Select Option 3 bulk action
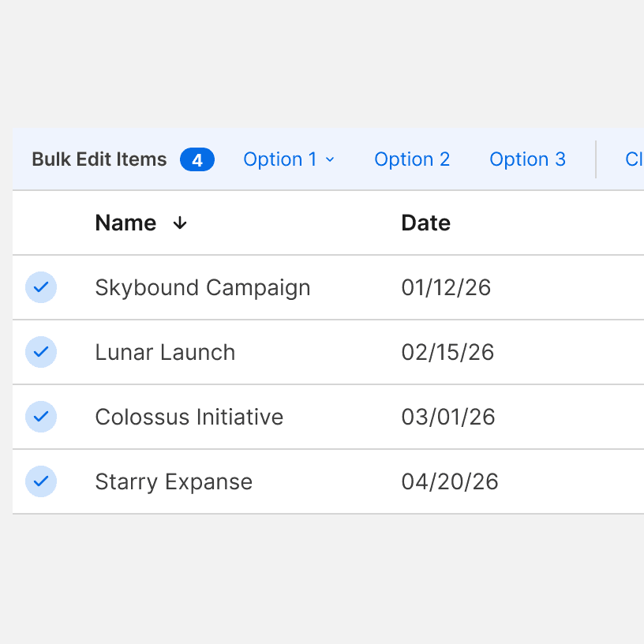Screen dimensions: 644x644 point(527,159)
